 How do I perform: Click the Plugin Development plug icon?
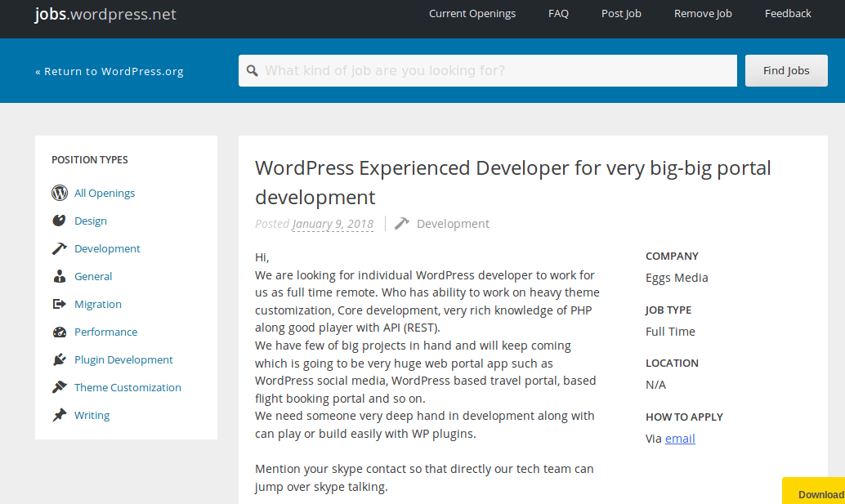(x=59, y=359)
